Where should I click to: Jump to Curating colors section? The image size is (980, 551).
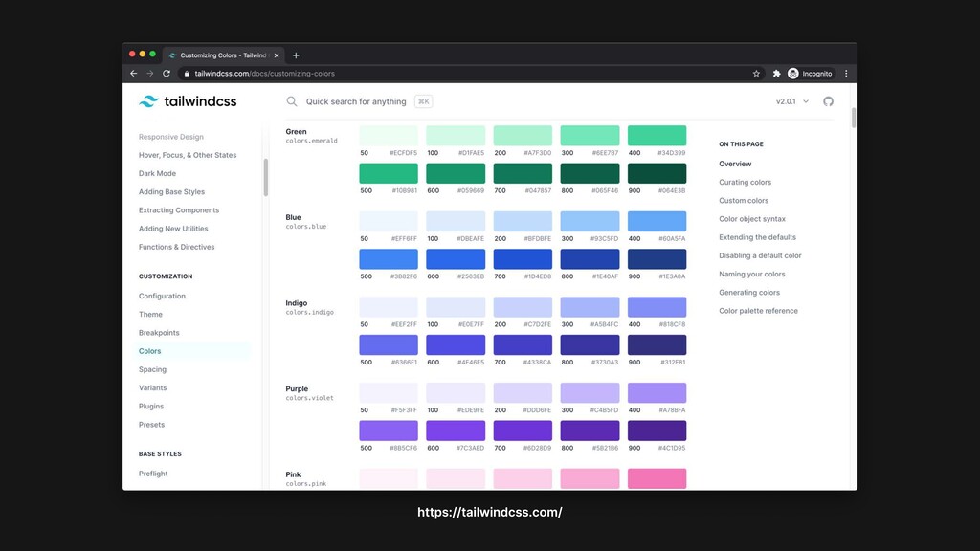coord(745,183)
